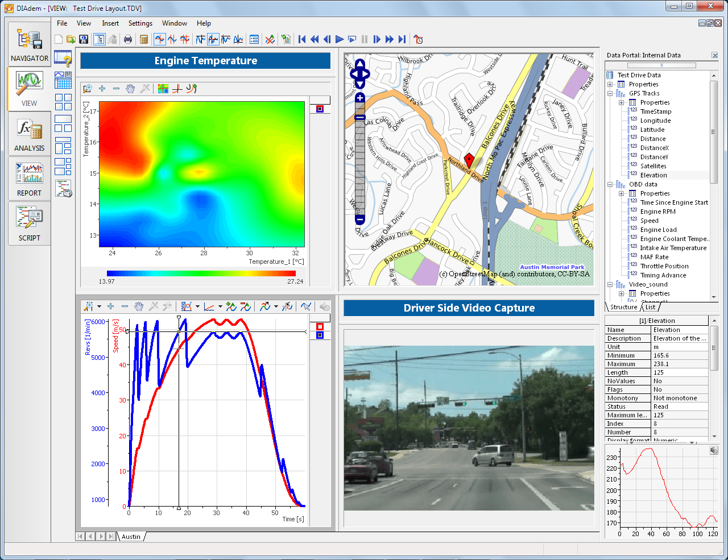
Task: Collapse the GPS Tracks tree node
Action: 610,93
